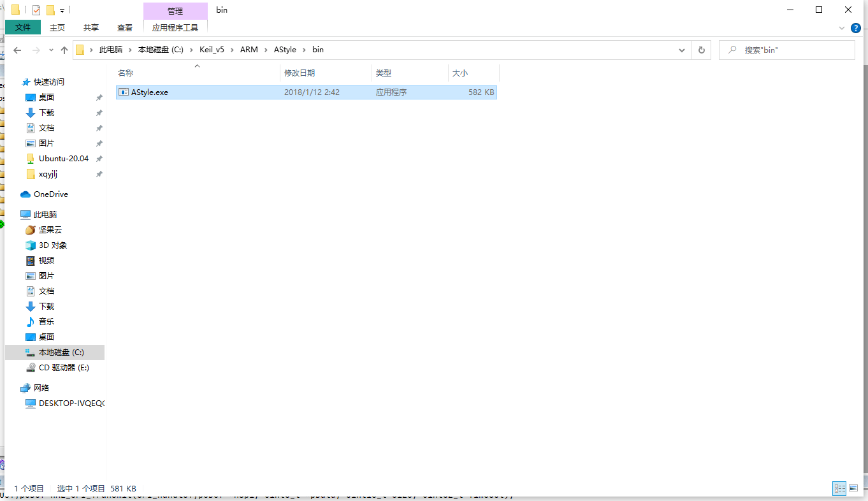The image size is (868, 501).
Task: Sort by the 修改日期 column header
Action: click(x=300, y=73)
